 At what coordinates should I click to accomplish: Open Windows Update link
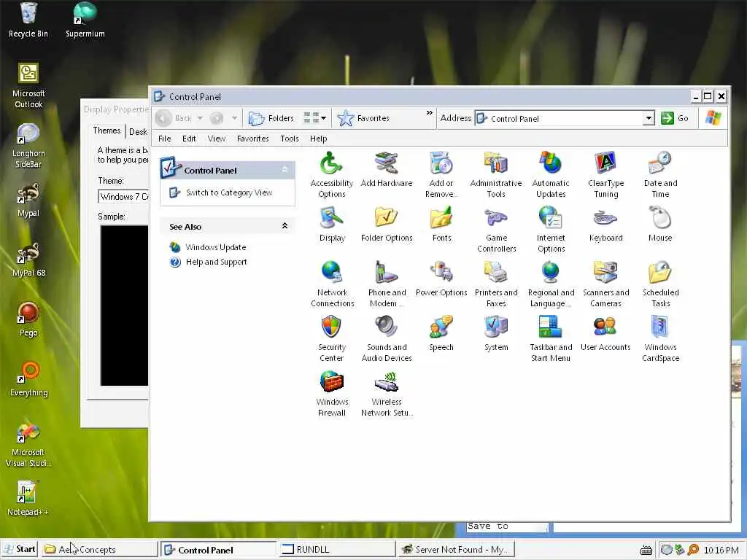(216, 247)
